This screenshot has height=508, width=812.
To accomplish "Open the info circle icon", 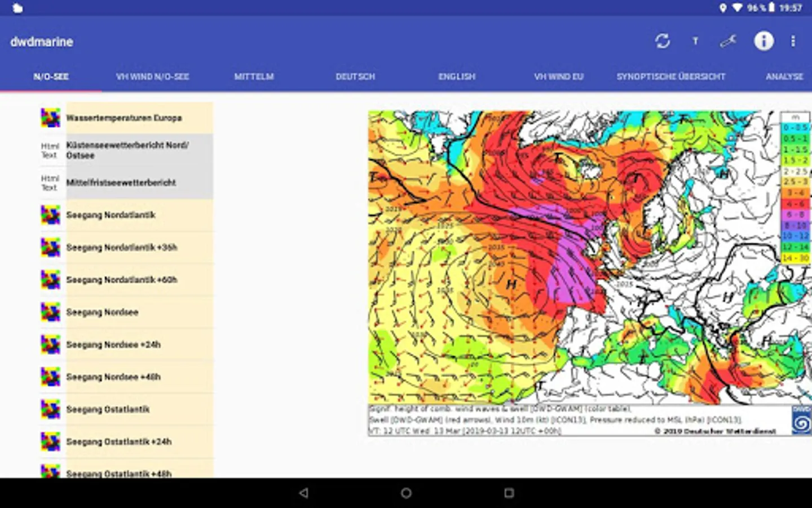I will (x=764, y=41).
